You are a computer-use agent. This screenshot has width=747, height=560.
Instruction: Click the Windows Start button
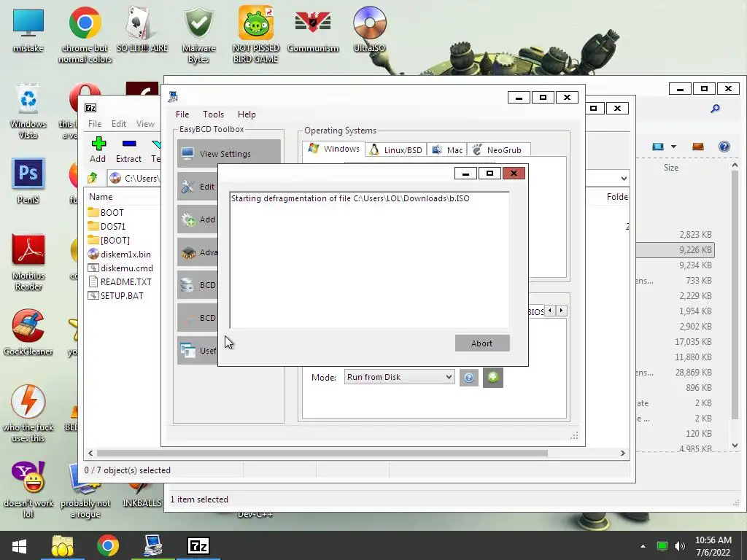pos(19,545)
